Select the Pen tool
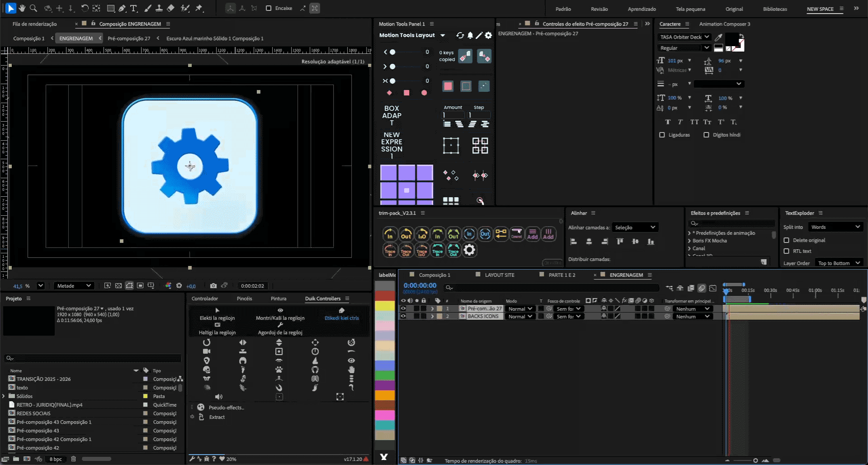The width and height of the screenshot is (868, 465). tap(122, 8)
